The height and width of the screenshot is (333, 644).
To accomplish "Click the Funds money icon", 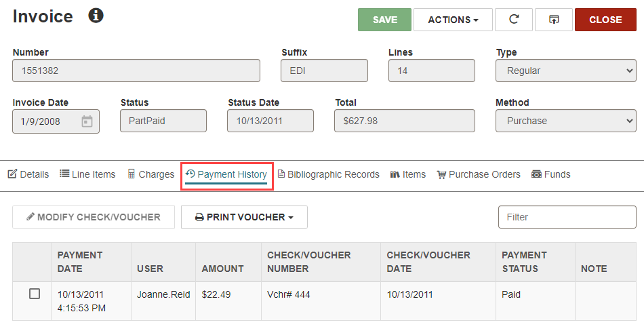I will coord(536,174).
